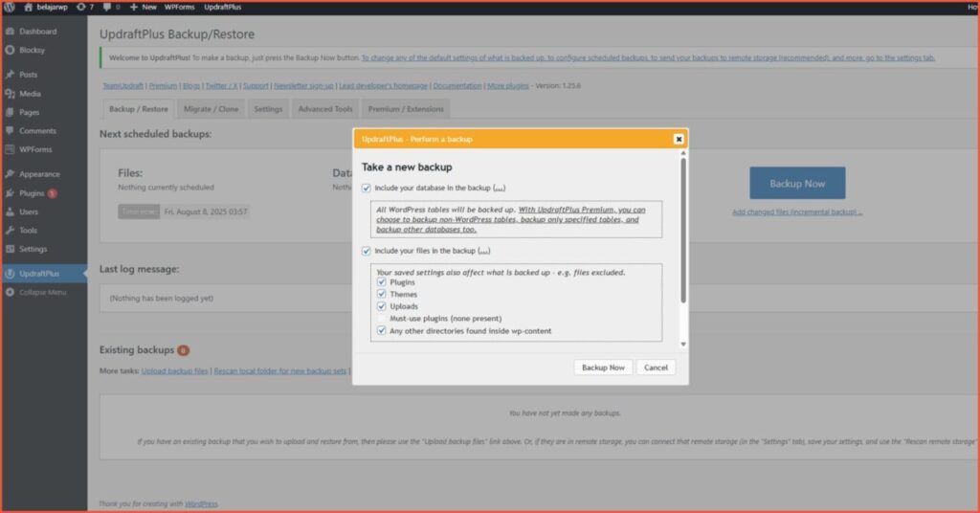Click the Appearance brush icon
980x513 pixels.
(x=10, y=173)
